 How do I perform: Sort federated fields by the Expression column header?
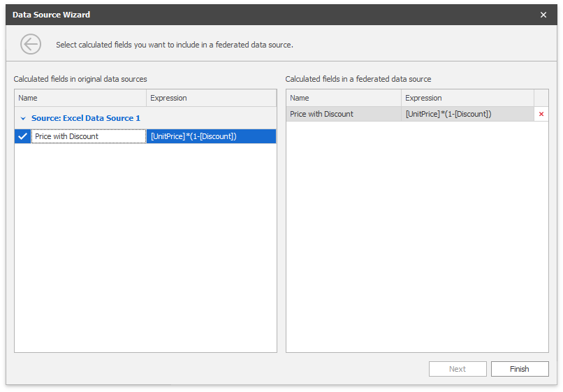click(467, 98)
